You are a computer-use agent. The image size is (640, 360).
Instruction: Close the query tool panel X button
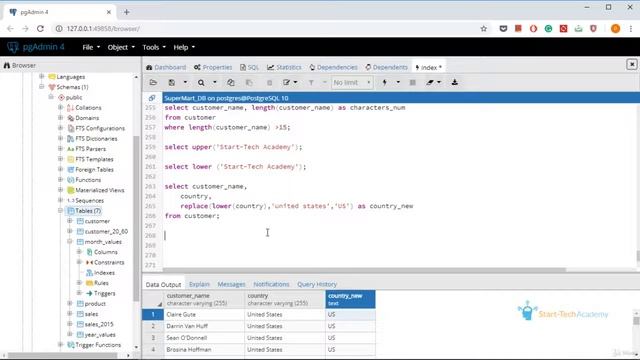632,64
